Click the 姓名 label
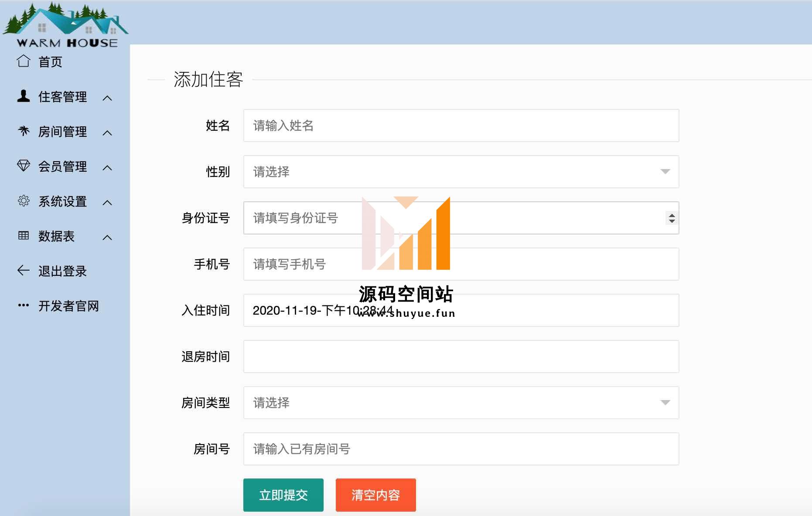Screen dimensions: 812x516 point(218,126)
